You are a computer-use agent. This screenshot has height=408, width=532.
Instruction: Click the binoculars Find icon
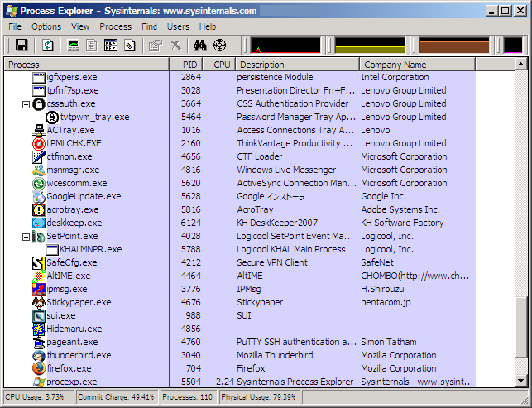199,46
